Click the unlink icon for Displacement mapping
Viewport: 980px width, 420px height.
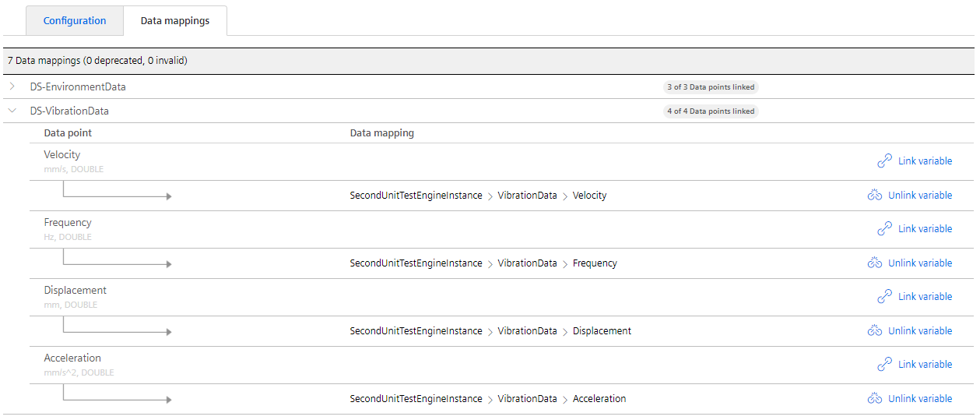pyautogui.click(x=875, y=331)
